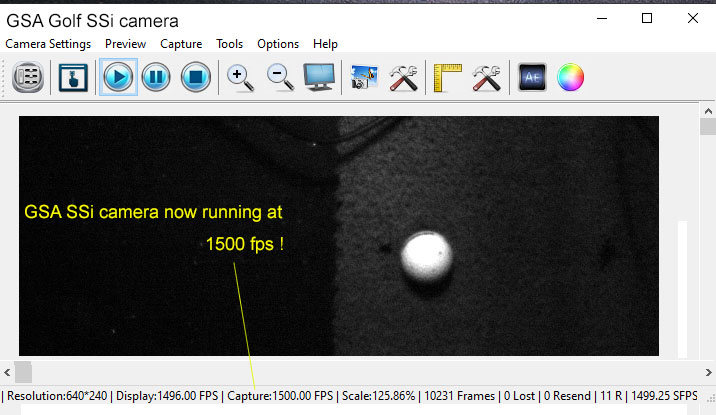Click '11 R' status entry
The image size is (716, 415).
611,396
